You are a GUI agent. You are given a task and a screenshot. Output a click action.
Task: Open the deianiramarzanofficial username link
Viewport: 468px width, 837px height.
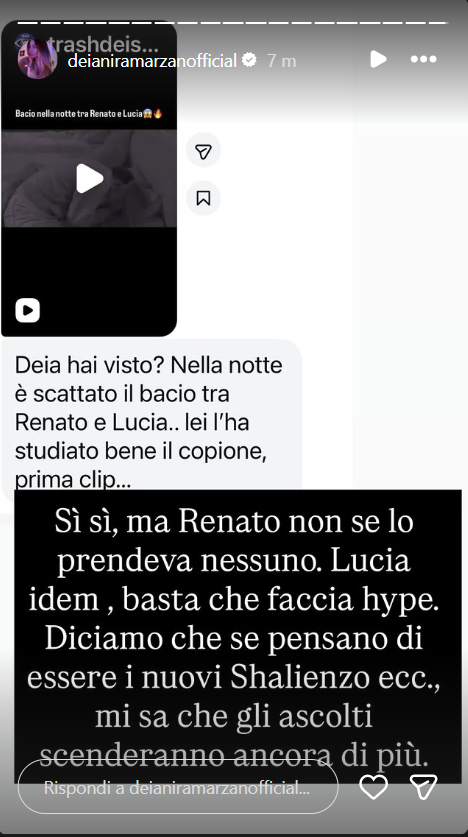tap(153, 61)
